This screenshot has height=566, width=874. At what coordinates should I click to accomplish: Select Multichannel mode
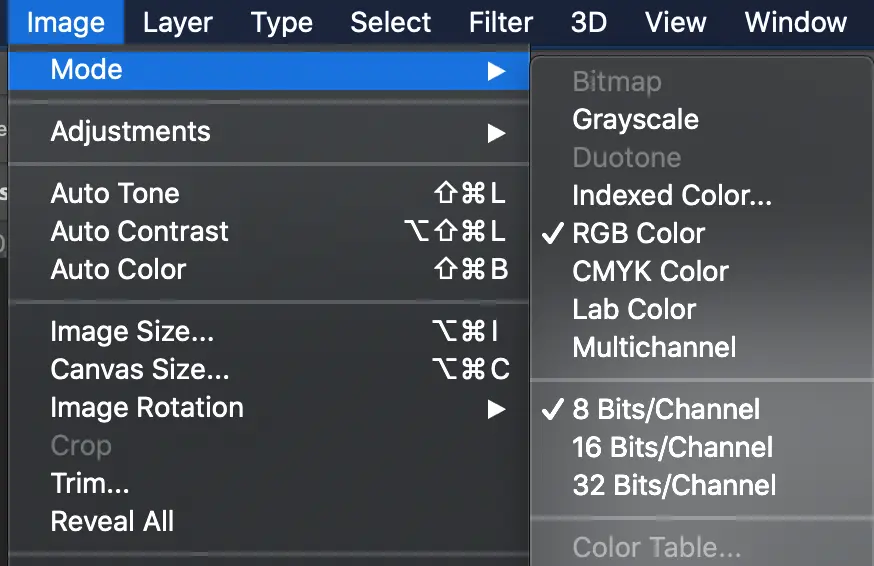coord(654,348)
